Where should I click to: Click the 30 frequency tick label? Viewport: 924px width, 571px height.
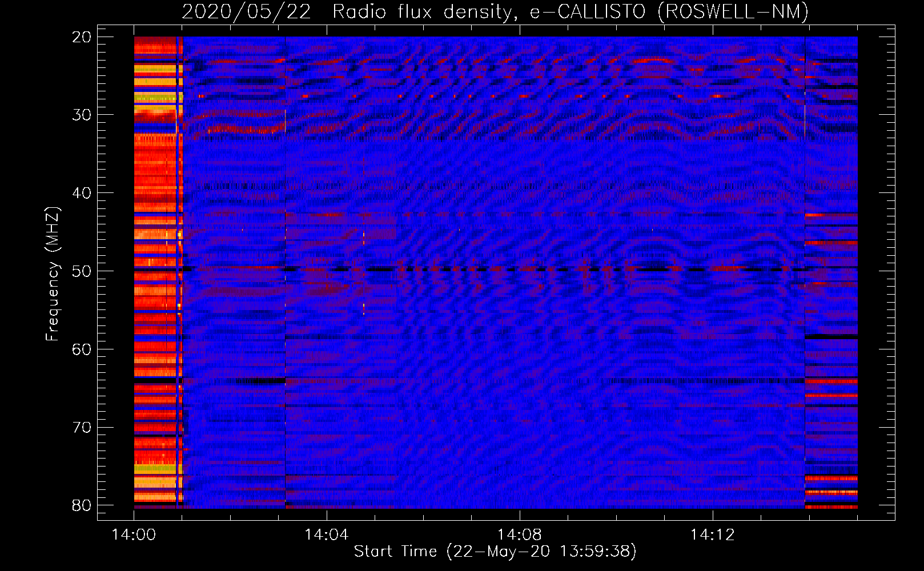coord(82,115)
